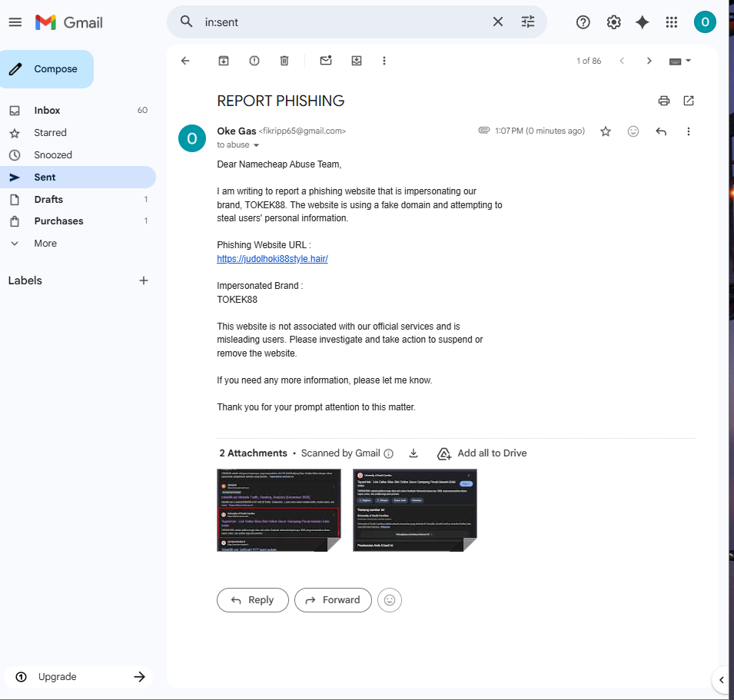Click attachment paperclip icon by timestamp
Screen dimensions: 734x700
coord(484,130)
